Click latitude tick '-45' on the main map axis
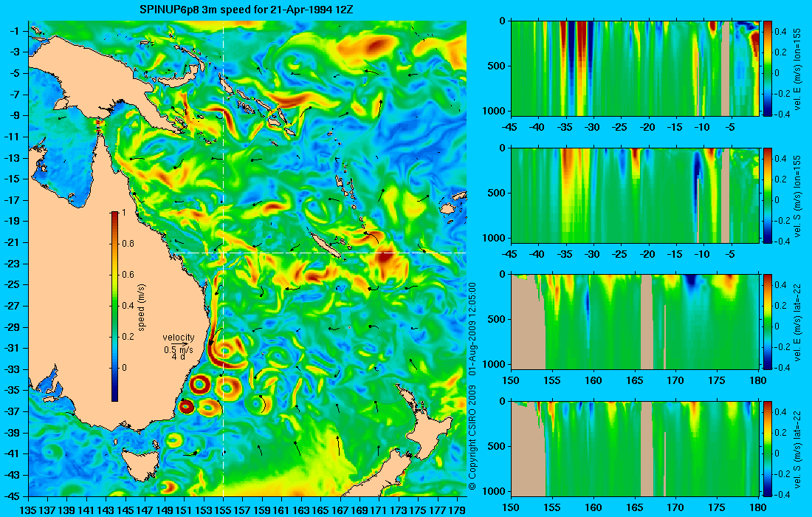812x517 pixels. point(13,496)
